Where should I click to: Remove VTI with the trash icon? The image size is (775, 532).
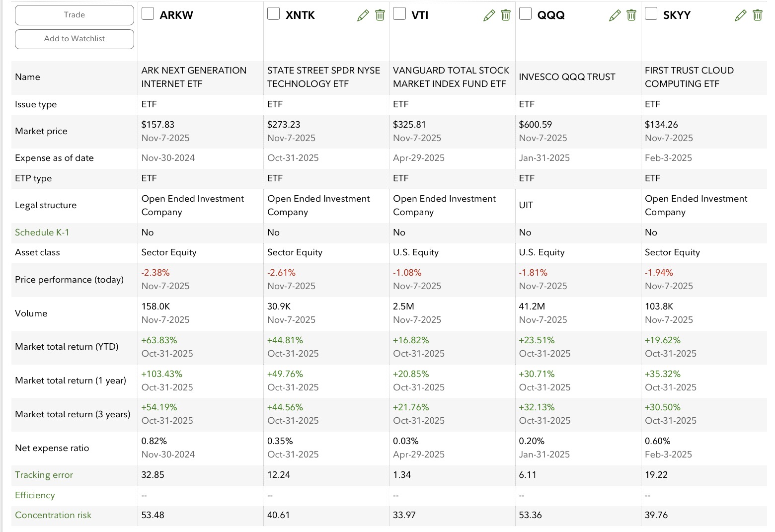506,15
